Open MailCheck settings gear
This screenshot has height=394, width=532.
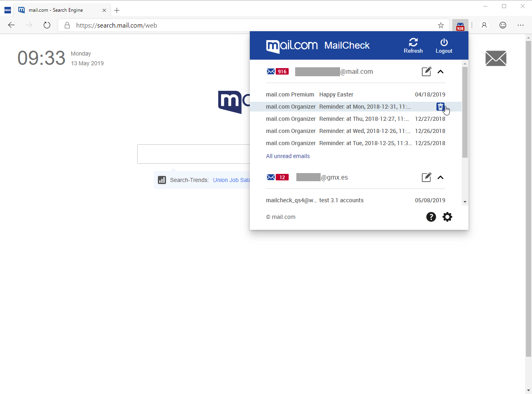(447, 217)
